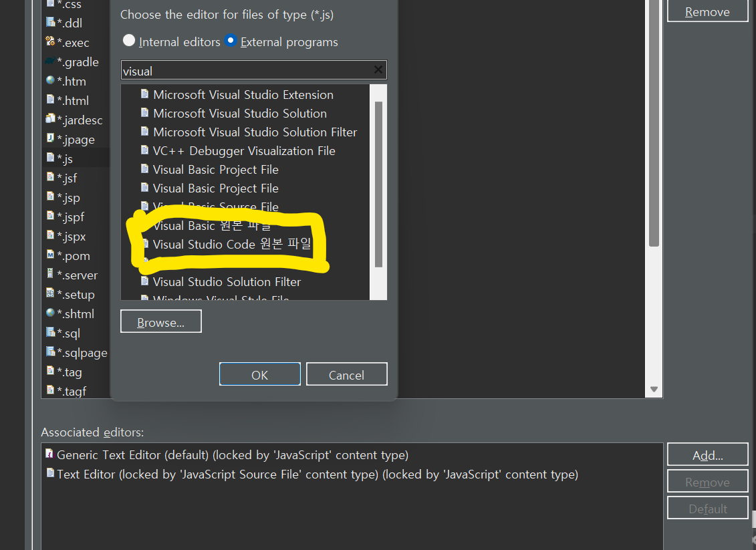The width and height of the screenshot is (756, 550).
Task: Select the Internal editors radio button
Action: coord(129,41)
